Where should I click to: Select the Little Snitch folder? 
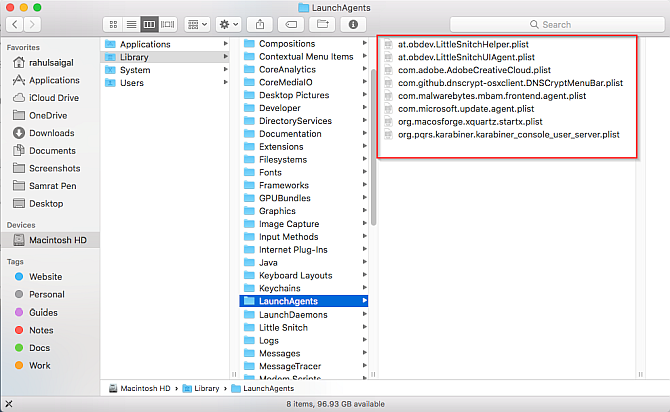tap(304, 327)
